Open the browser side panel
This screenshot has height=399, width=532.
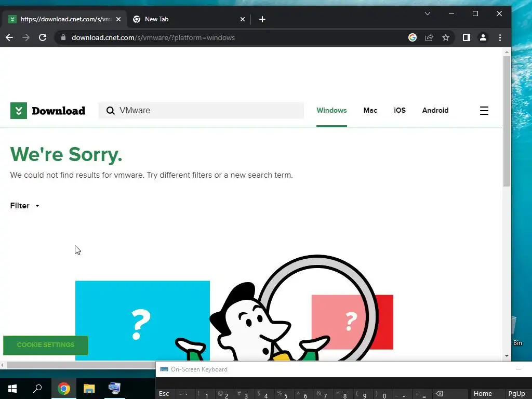(467, 37)
